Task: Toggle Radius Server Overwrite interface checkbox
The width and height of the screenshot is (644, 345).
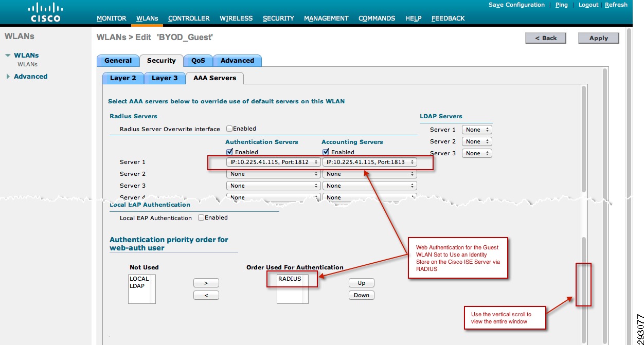Action: pyautogui.click(x=229, y=129)
